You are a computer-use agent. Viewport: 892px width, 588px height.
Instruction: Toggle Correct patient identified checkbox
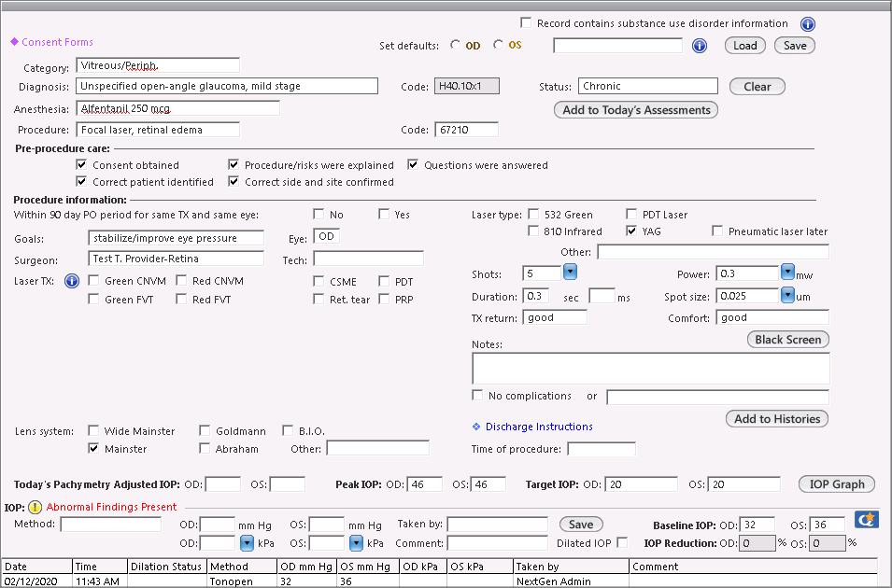tap(81, 181)
